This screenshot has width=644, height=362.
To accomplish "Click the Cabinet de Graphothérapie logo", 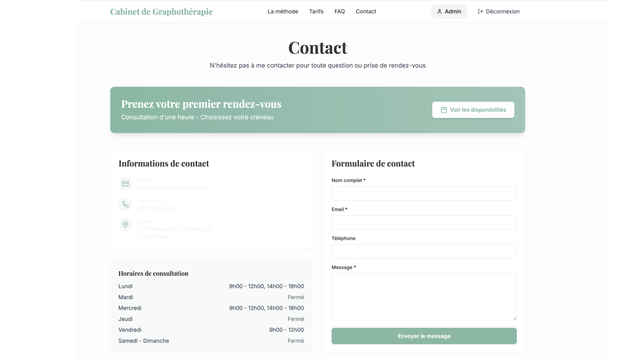I will pos(161,12).
